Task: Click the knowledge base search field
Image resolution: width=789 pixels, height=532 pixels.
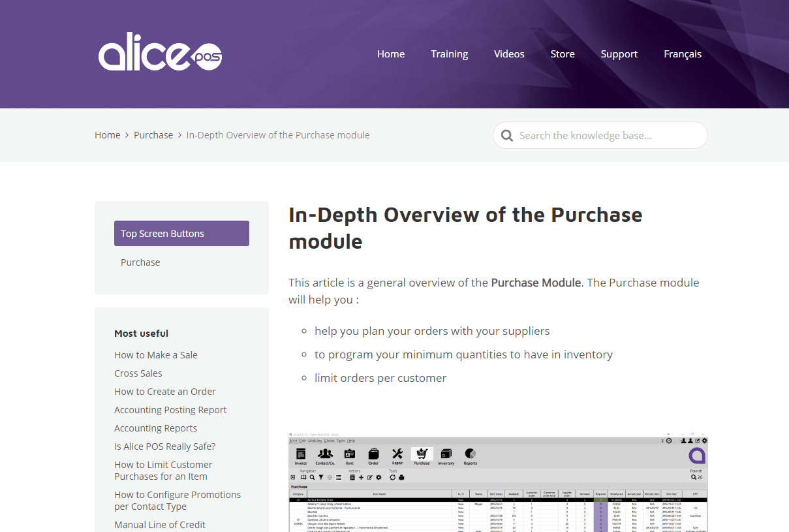Action: pos(600,135)
